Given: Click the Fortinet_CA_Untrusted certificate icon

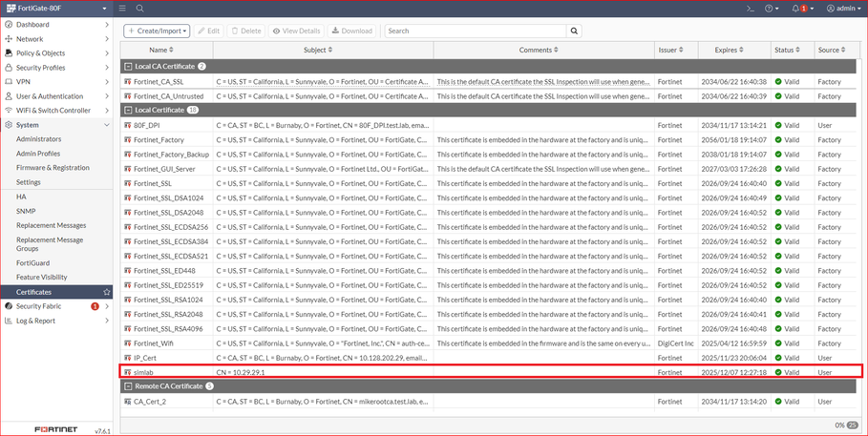Looking at the screenshot, I should coord(128,96).
